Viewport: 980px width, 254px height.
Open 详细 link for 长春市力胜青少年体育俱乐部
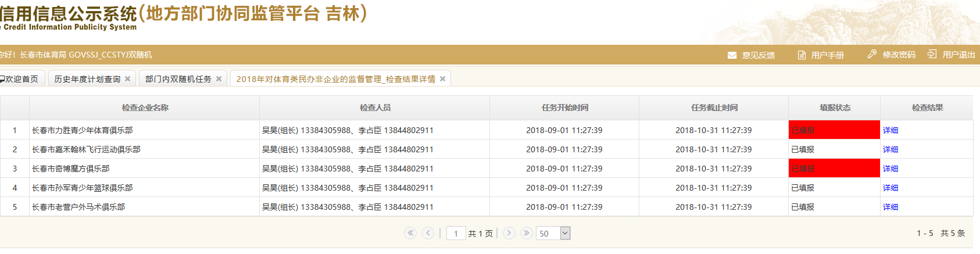point(890,130)
